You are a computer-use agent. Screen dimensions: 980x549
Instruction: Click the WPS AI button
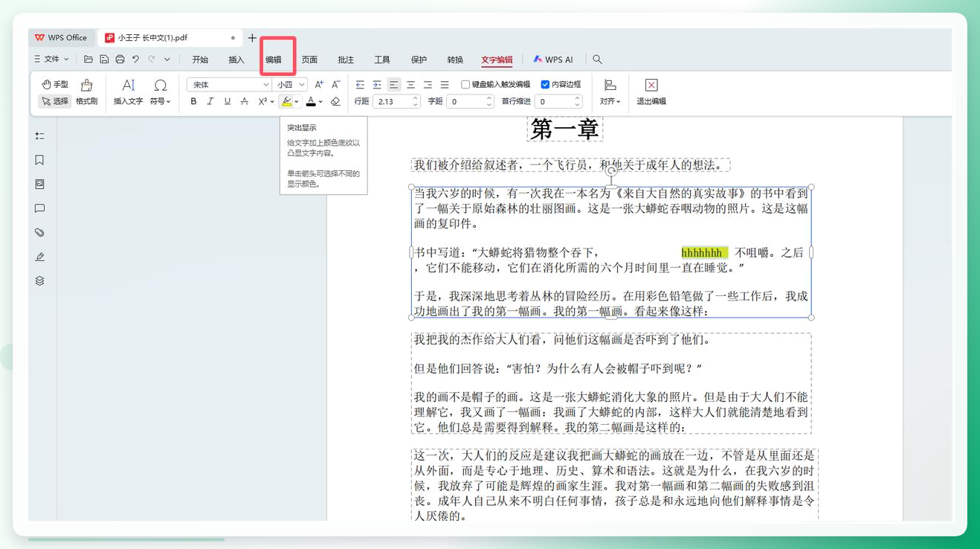tap(553, 60)
